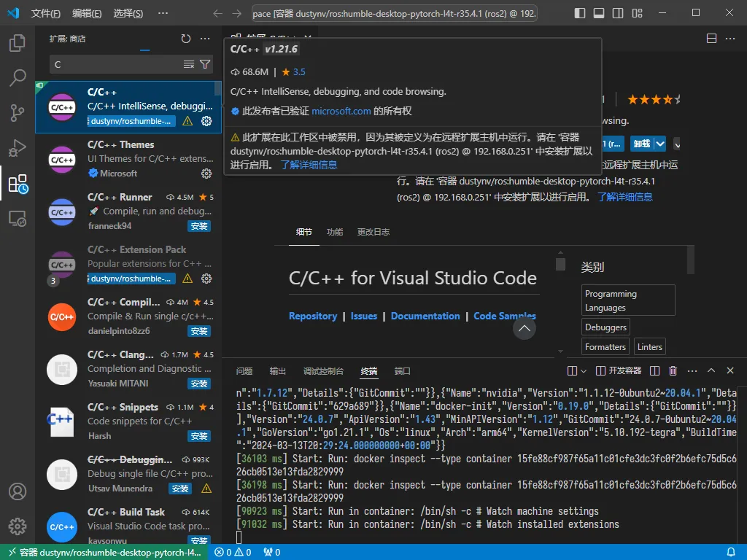Go forward using title bar arrow
Viewport: 747px width, 560px height.
pyautogui.click(x=237, y=13)
